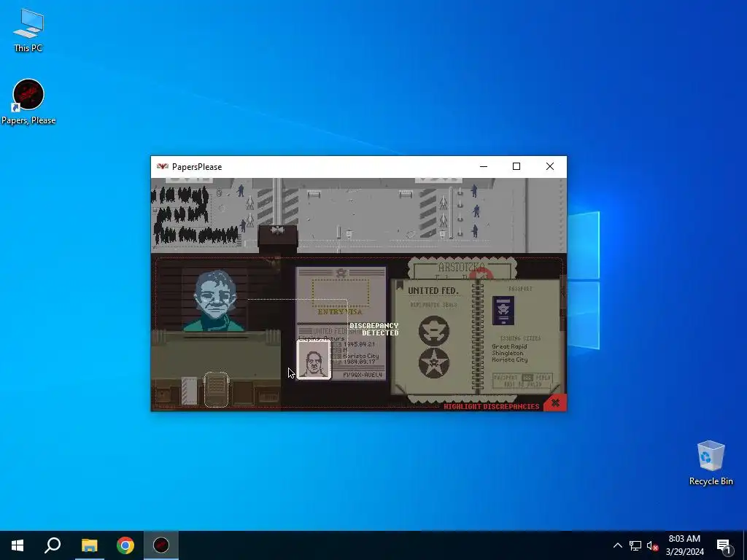Click the HIGHLIGHT DISCREPANCIES label
The width and height of the screenshot is (747, 560).
click(x=491, y=407)
